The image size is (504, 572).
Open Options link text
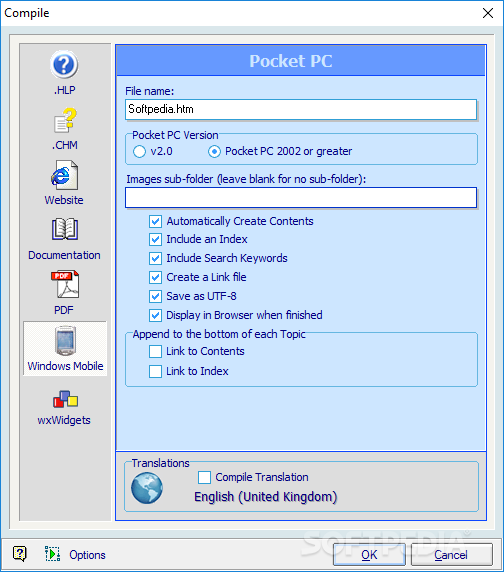coord(88,555)
